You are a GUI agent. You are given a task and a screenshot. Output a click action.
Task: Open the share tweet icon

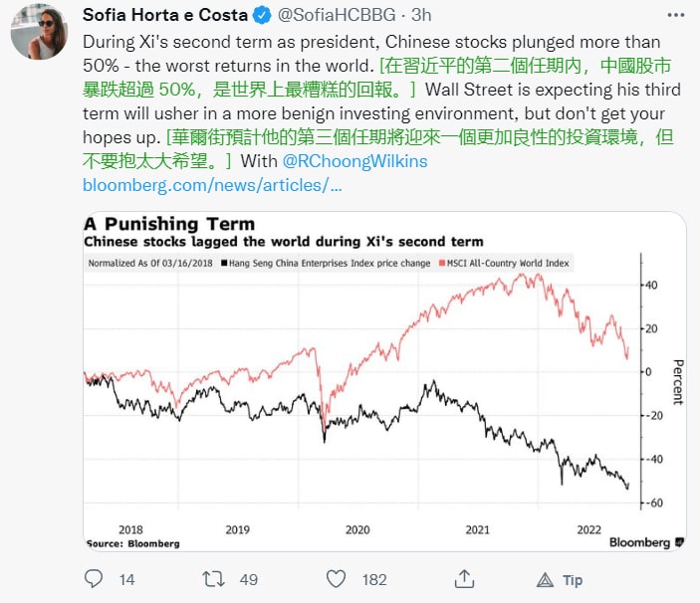point(462,578)
